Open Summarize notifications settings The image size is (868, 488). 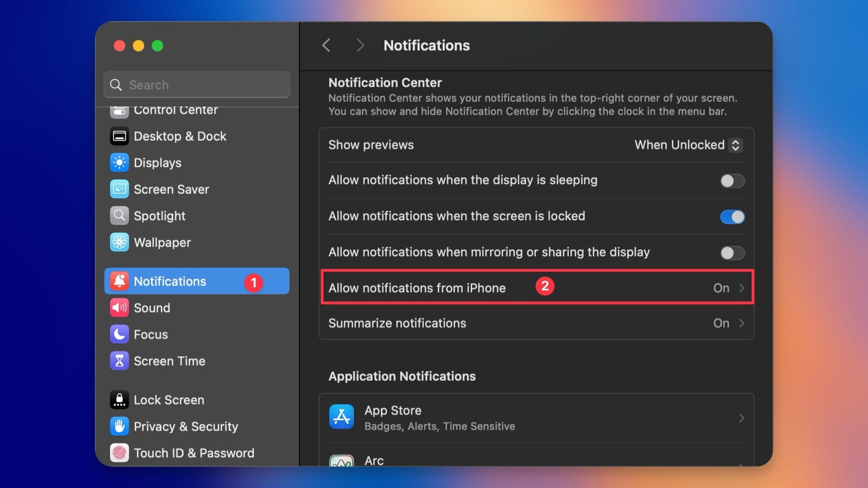(x=537, y=323)
